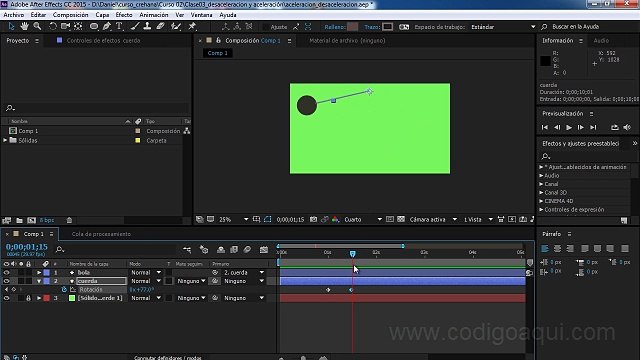This screenshot has width=640, height=360.
Task: Open the Graph Editor icon in timeline
Action: coord(264,249)
